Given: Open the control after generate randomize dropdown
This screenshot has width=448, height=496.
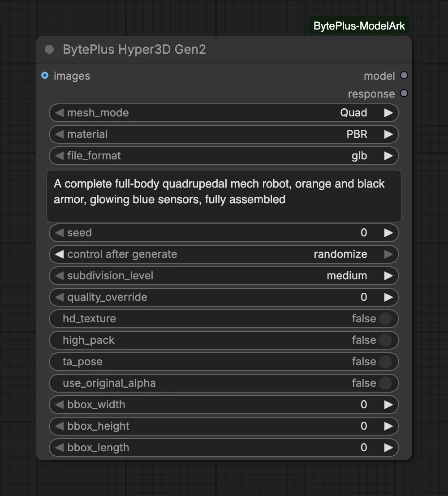Looking at the screenshot, I should pyautogui.click(x=224, y=254).
